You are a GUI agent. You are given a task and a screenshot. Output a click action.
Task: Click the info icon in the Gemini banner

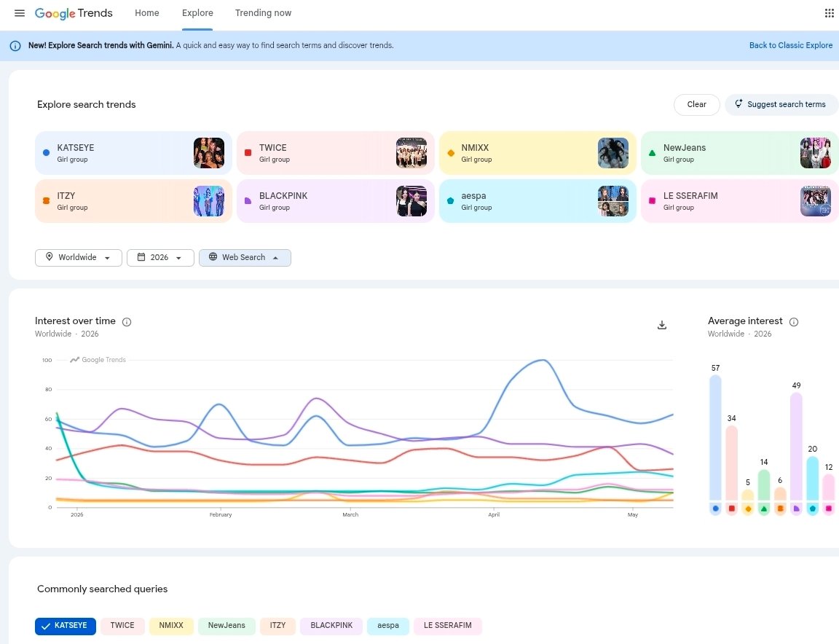point(15,45)
